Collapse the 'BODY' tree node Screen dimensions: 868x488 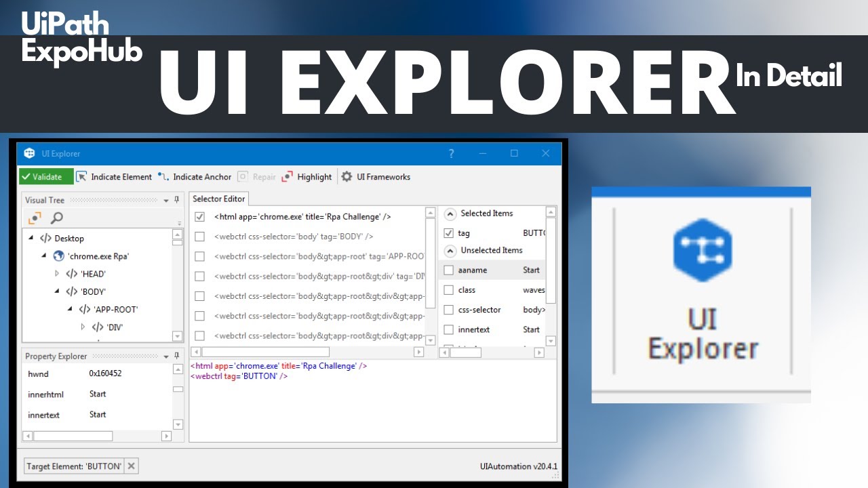[x=57, y=291]
